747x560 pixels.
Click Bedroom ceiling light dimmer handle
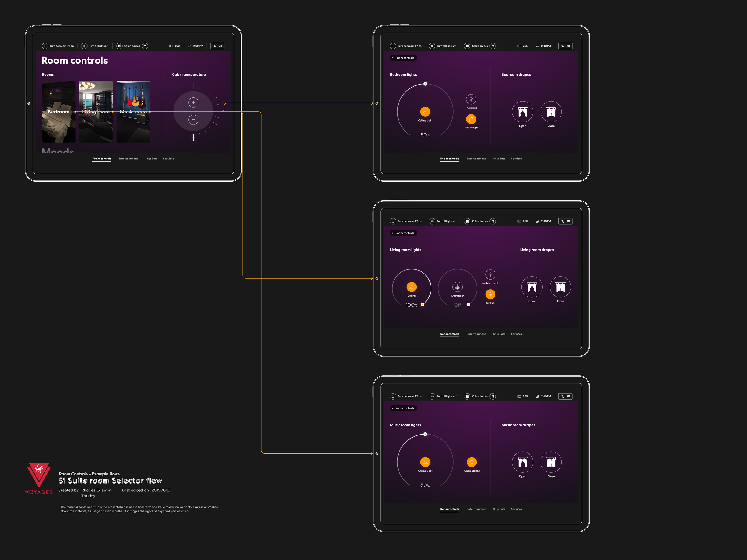[425, 84]
